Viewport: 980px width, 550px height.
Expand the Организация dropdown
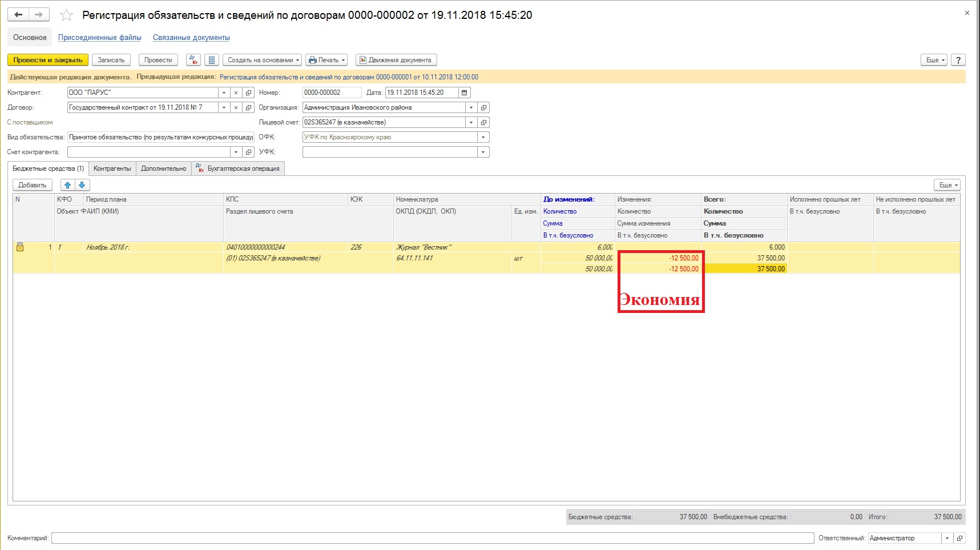point(471,107)
